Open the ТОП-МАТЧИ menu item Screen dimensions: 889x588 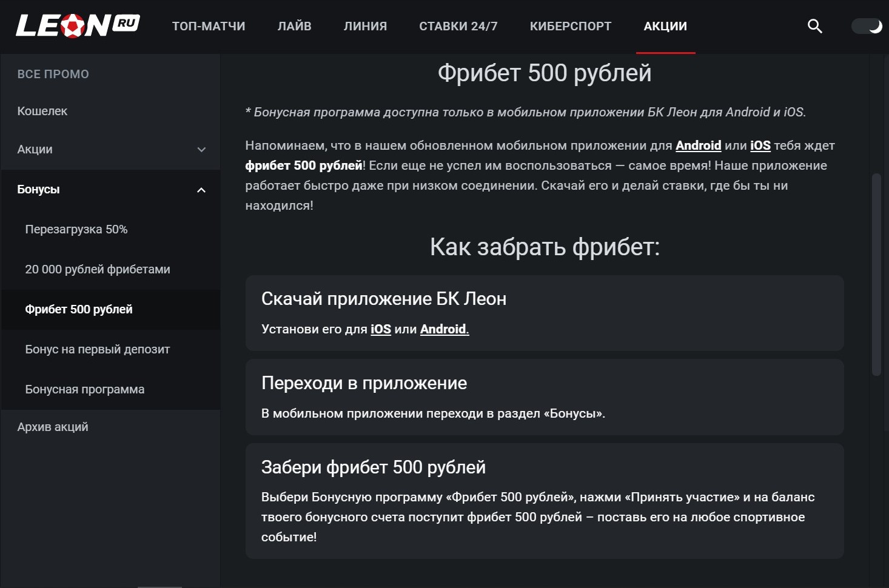click(x=209, y=26)
